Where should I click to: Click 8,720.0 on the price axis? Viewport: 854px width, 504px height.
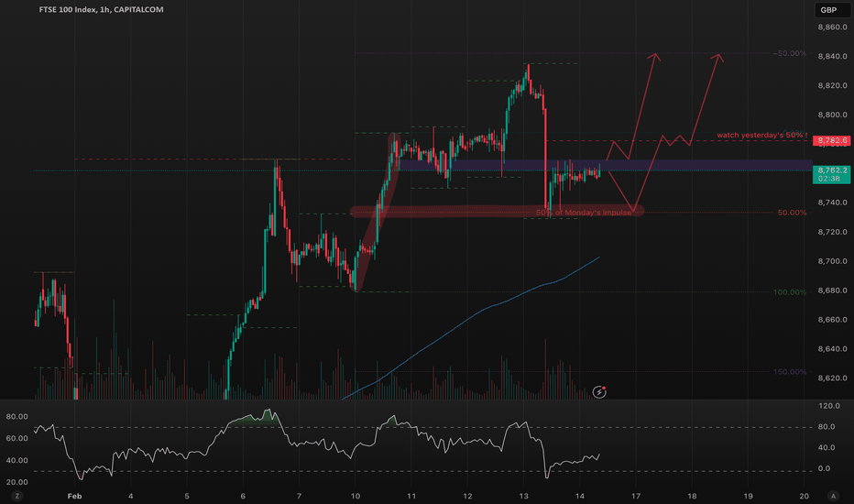(x=832, y=232)
